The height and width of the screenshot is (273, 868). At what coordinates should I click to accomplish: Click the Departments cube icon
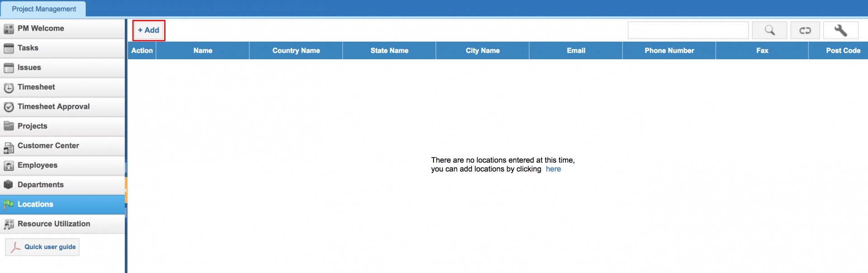pyautogui.click(x=9, y=185)
